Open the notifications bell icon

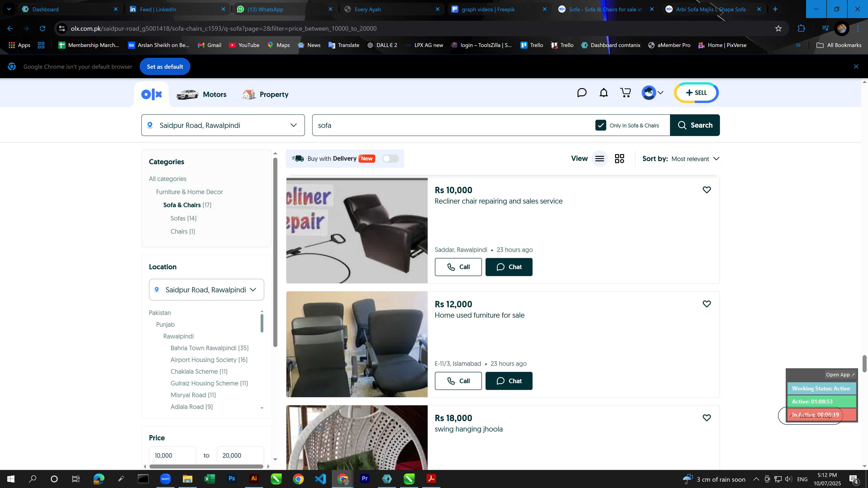[x=604, y=93]
